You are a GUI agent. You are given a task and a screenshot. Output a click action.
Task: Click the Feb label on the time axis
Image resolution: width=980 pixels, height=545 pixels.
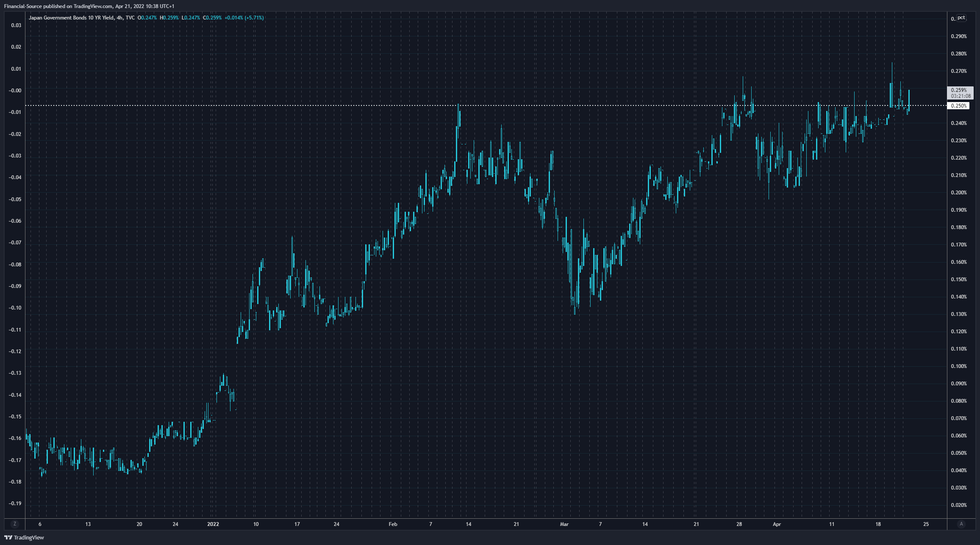pyautogui.click(x=393, y=524)
